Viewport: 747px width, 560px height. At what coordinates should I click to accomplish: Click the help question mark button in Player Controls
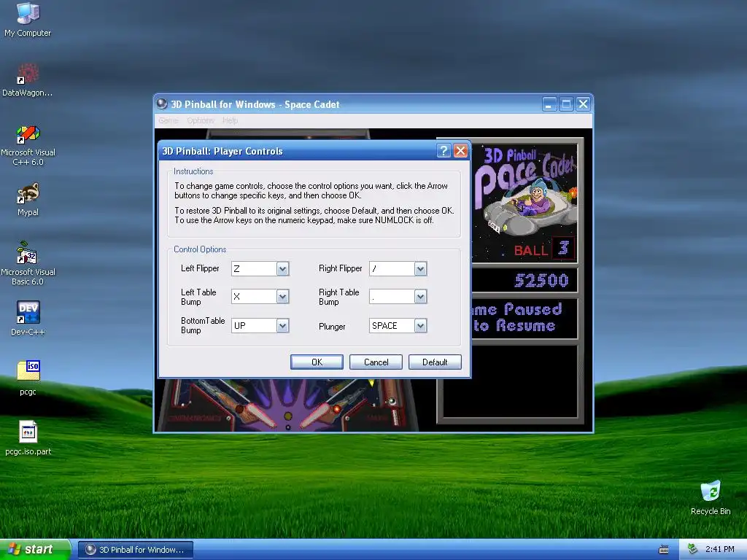click(x=444, y=151)
